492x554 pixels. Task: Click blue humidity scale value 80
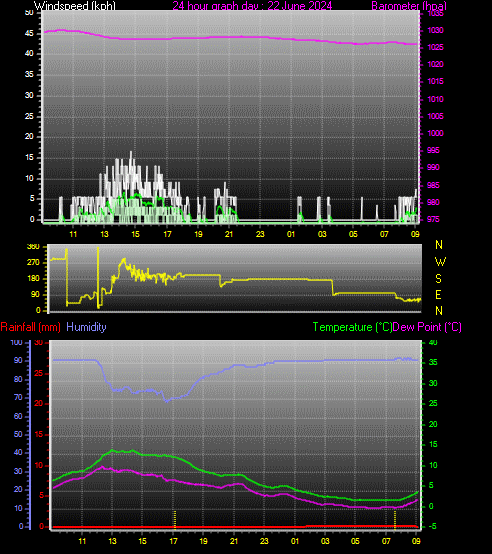tap(18, 379)
